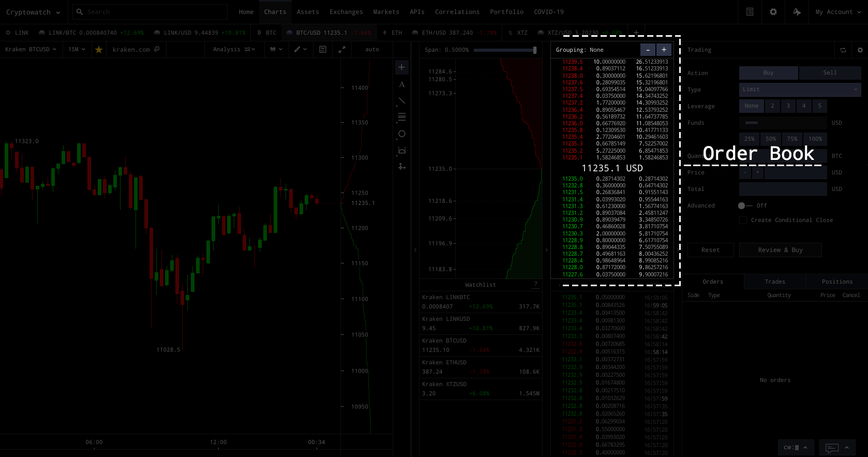Select Sell action
This screenshot has height=457, width=868.
[x=830, y=73]
